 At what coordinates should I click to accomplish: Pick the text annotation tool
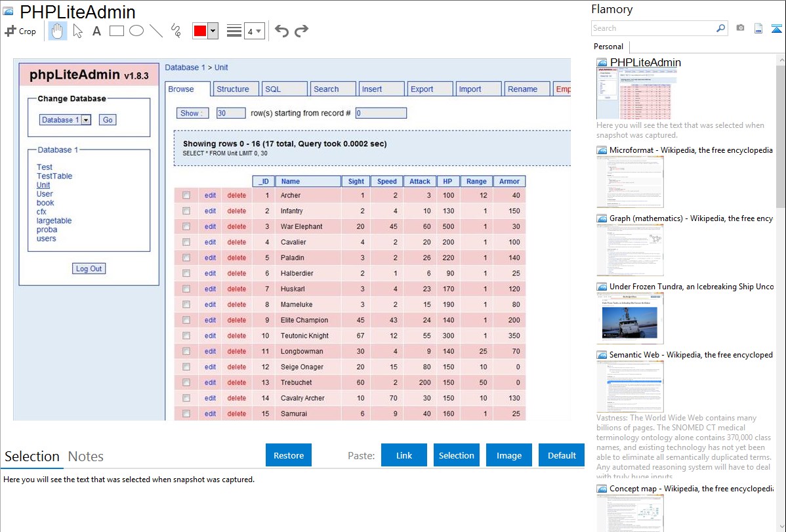(x=96, y=31)
